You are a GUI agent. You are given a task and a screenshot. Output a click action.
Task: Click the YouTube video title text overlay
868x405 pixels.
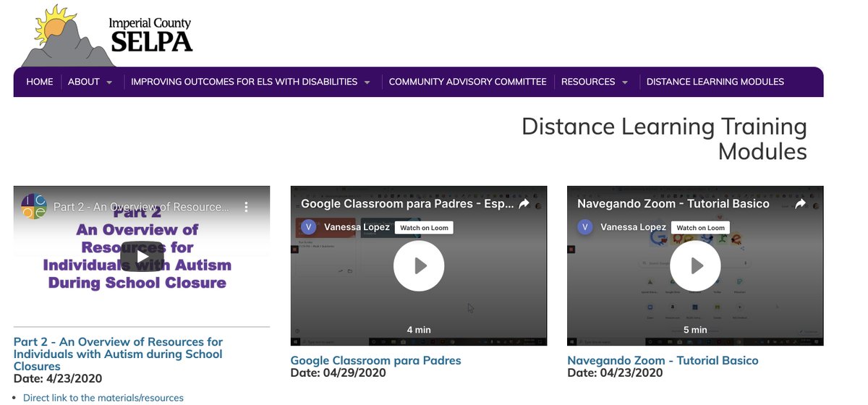click(x=142, y=207)
